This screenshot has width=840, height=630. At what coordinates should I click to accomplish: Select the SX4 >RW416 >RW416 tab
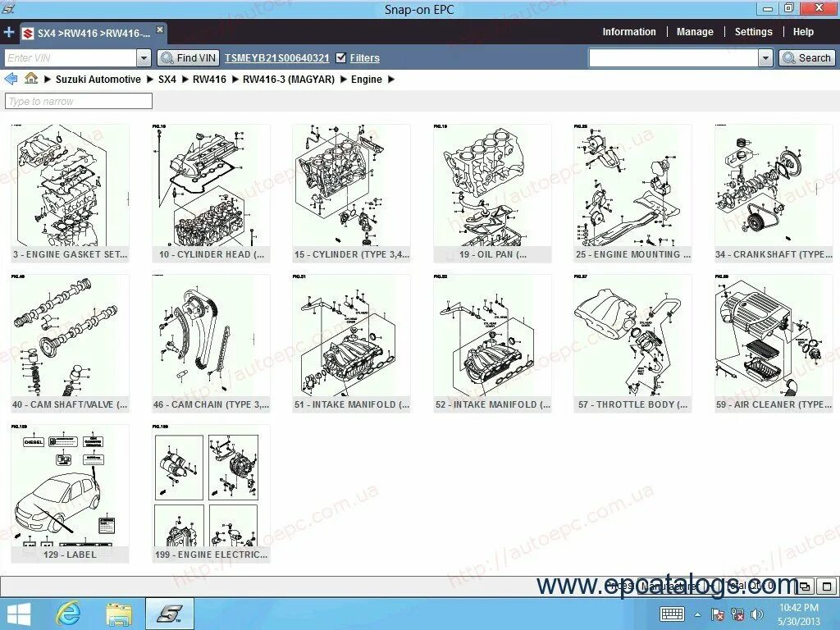click(94, 33)
